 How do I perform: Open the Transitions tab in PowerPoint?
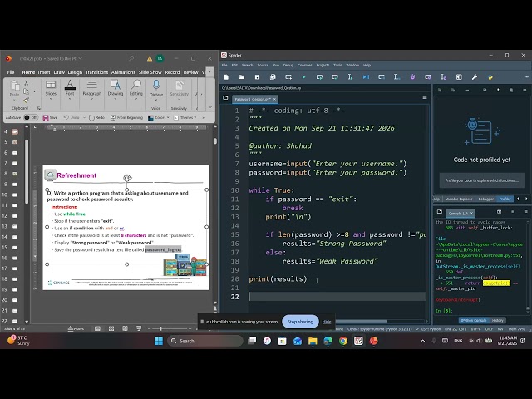96,72
